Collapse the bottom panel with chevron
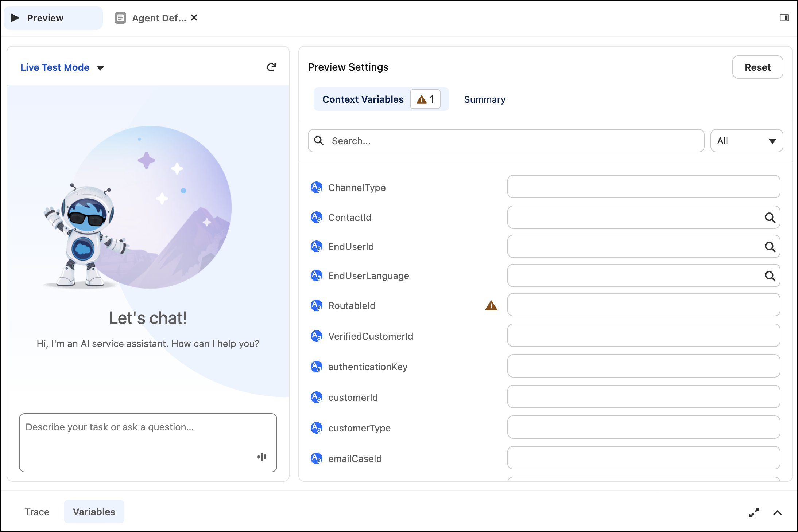 (x=778, y=513)
